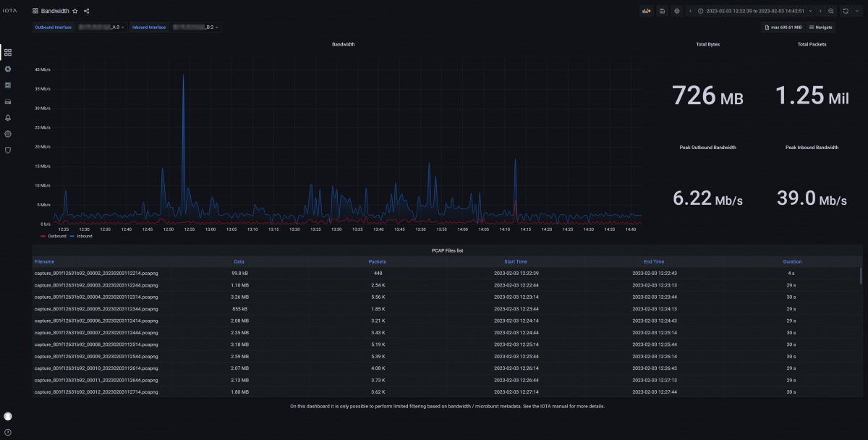Image resolution: width=868 pixels, height=440 pixels.
Task: Toggle the Inbound series in the legend
Action: [x=81, y=236]
